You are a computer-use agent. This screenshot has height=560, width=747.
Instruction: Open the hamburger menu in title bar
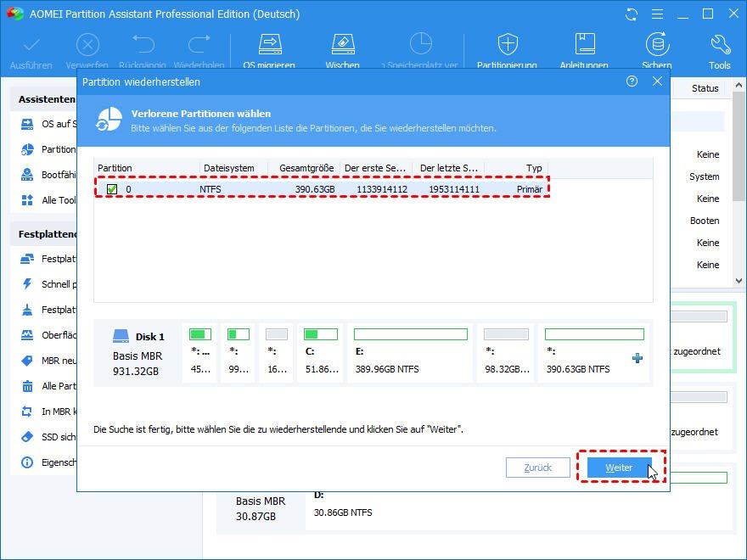657,14
